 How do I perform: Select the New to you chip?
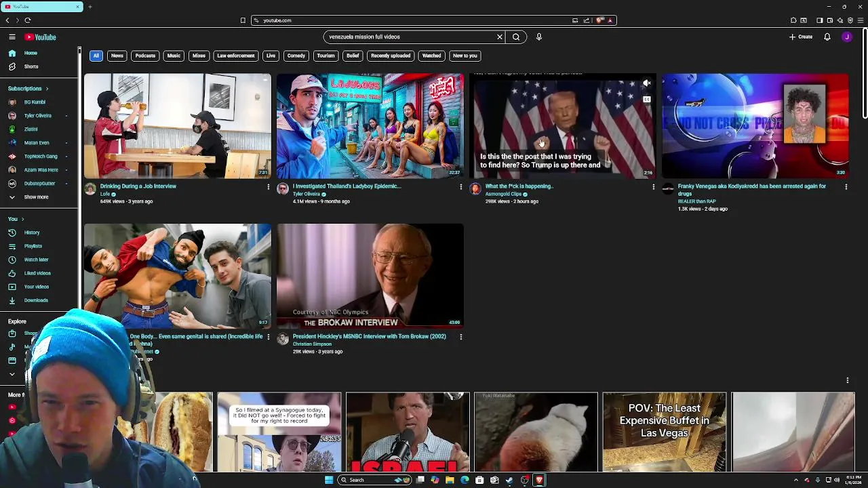pos(465,56)
